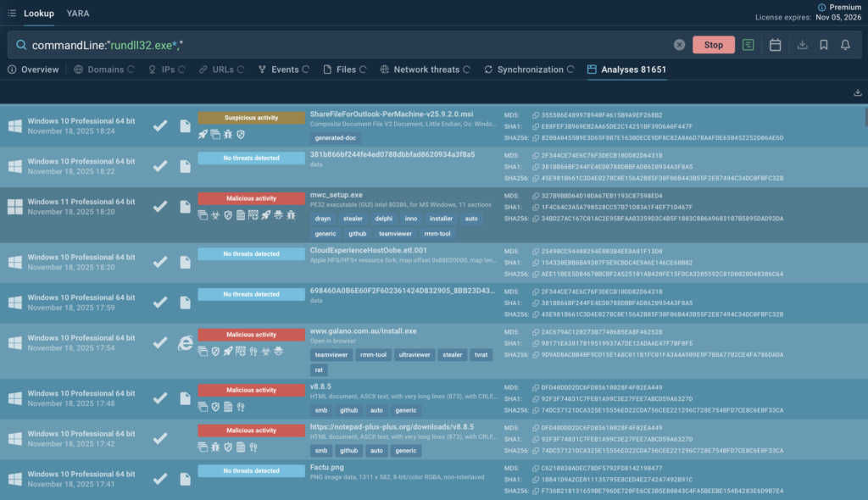
Task: Clear the search query with the X button
Action: 680,44
